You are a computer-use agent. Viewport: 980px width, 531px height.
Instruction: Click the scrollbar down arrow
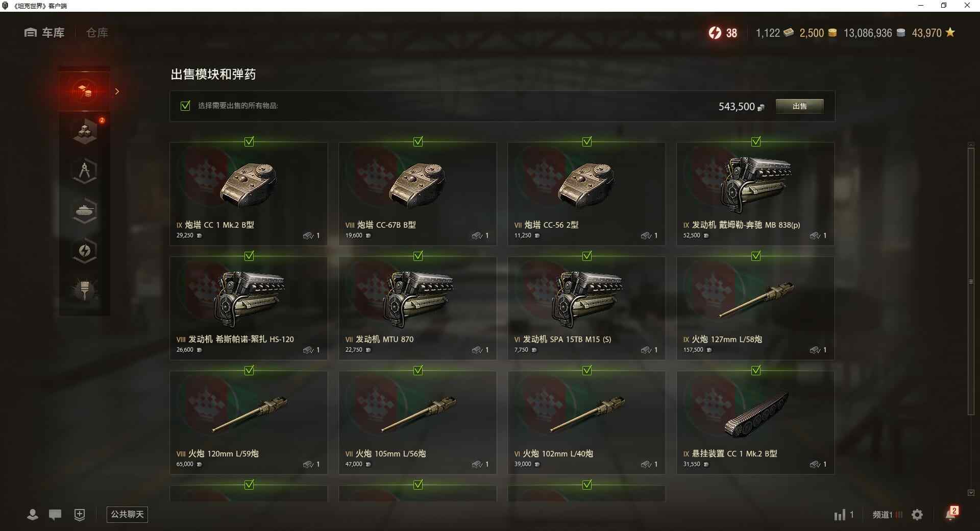[971, 493]
